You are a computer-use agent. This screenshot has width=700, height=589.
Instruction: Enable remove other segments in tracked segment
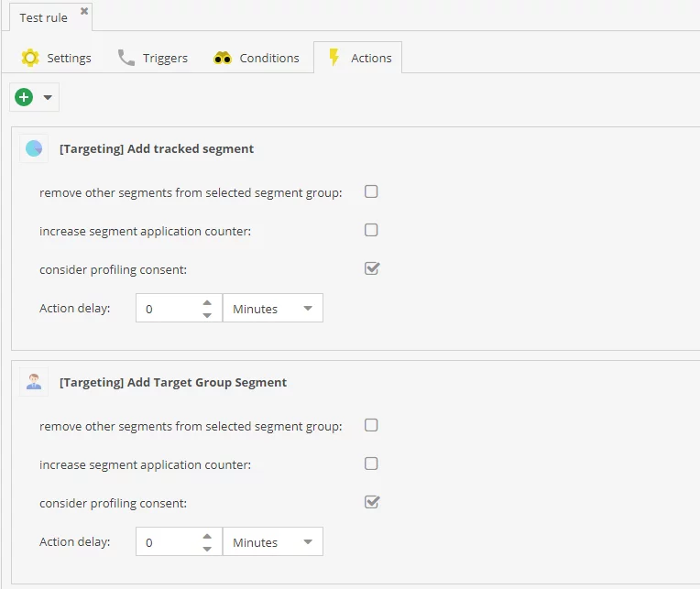371,191
